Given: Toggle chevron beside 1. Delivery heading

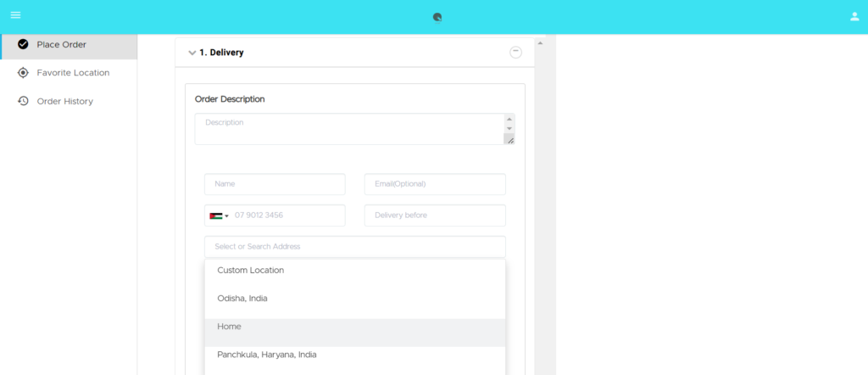Looking at the screenshot, I should (192, 53).
